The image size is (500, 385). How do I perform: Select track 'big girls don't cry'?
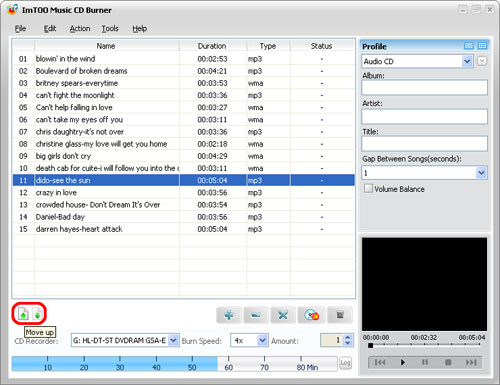click(x=184, y=156)
